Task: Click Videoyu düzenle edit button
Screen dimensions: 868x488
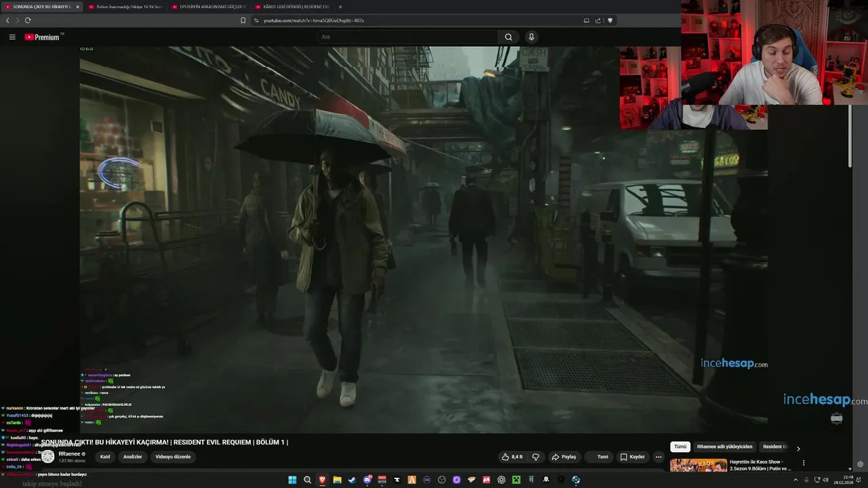Action: pos(173,457)
